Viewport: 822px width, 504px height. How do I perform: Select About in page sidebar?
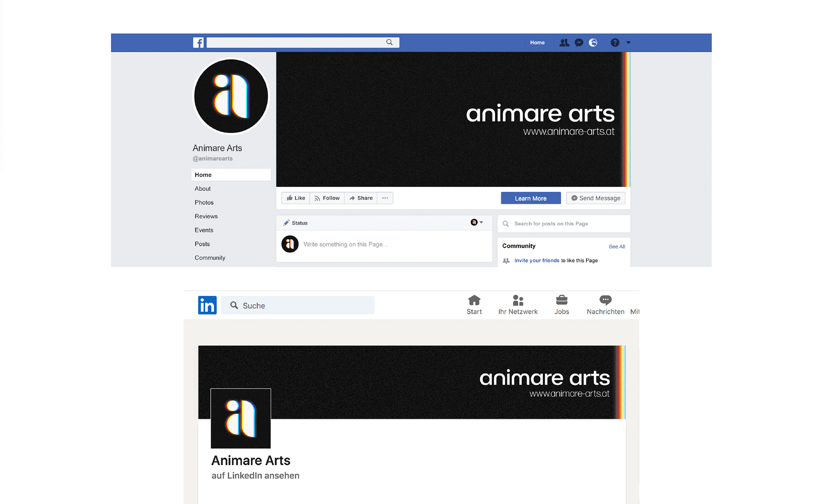click(203, 189)
